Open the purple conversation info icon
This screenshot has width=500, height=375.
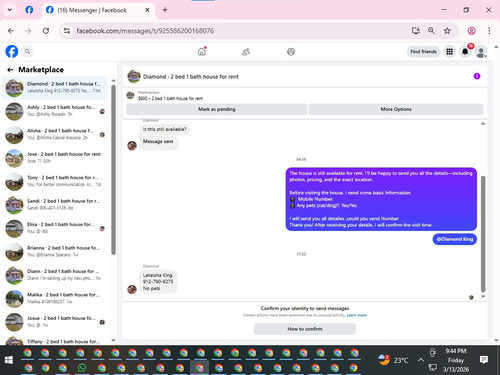(477, 76)
